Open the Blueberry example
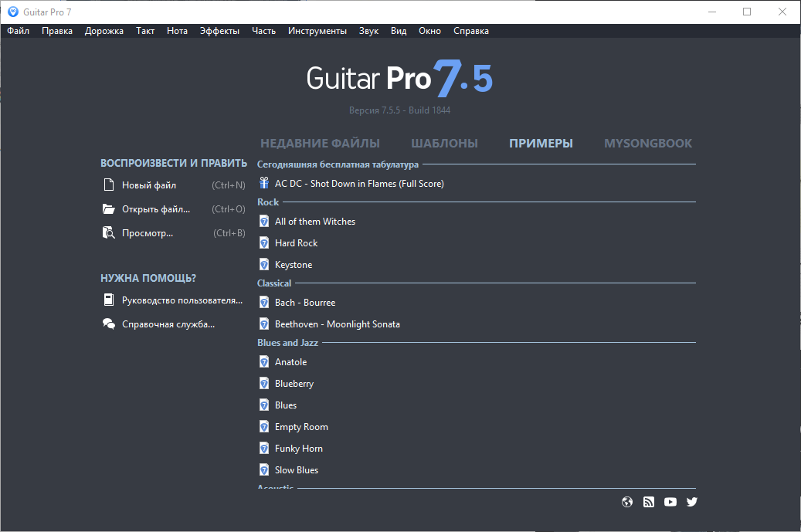801x532 pixels. point(294,384)
